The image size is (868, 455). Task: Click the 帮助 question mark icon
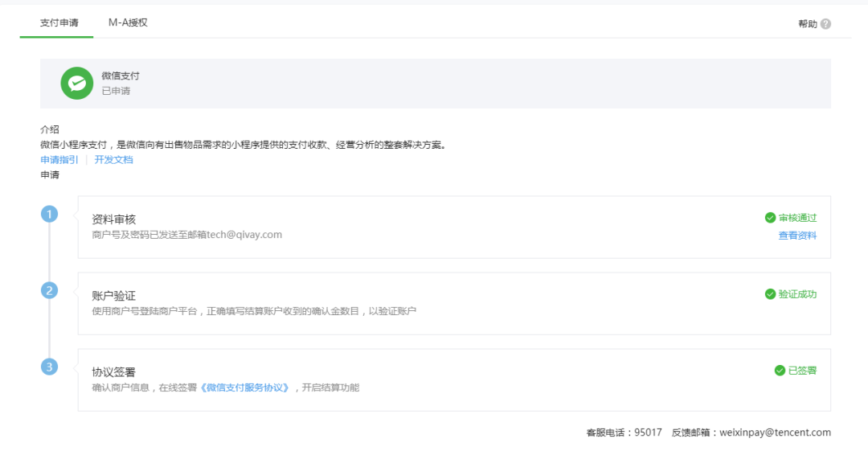825,24
